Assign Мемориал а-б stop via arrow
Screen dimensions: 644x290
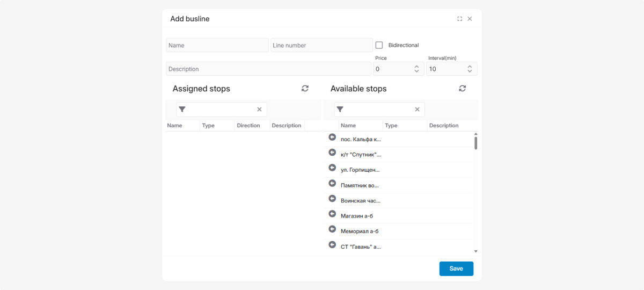click(x=332, y=230)
